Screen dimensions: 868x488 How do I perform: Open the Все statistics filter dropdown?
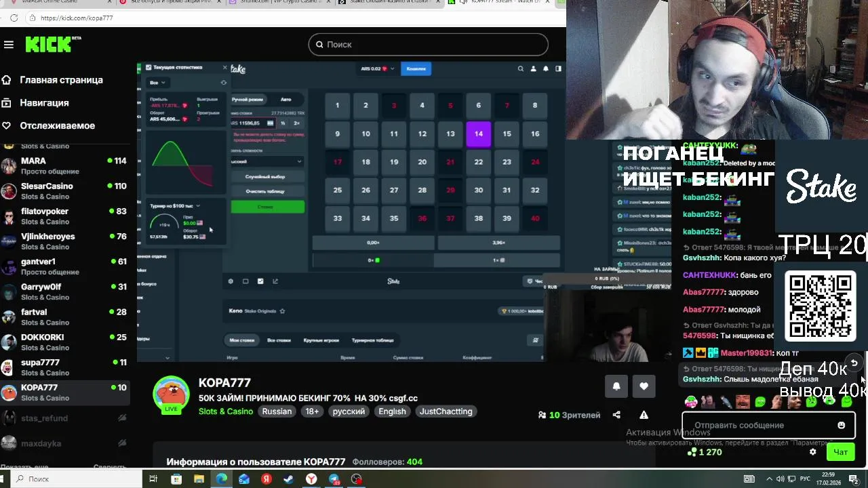click(157, 83)
